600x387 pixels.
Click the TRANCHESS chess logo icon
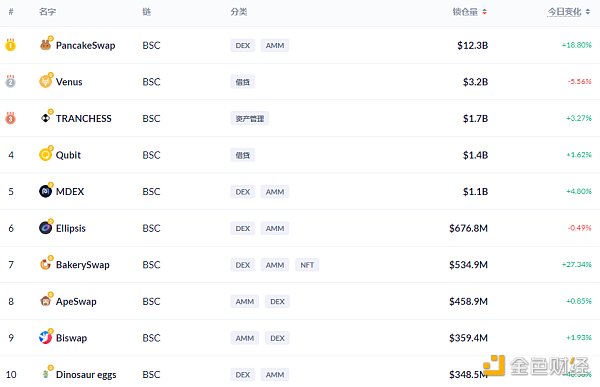click(46, 118)
